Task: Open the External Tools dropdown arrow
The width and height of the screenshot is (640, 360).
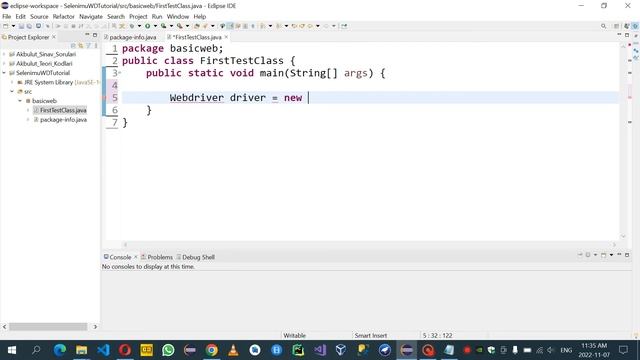Action: coord(187,26)
